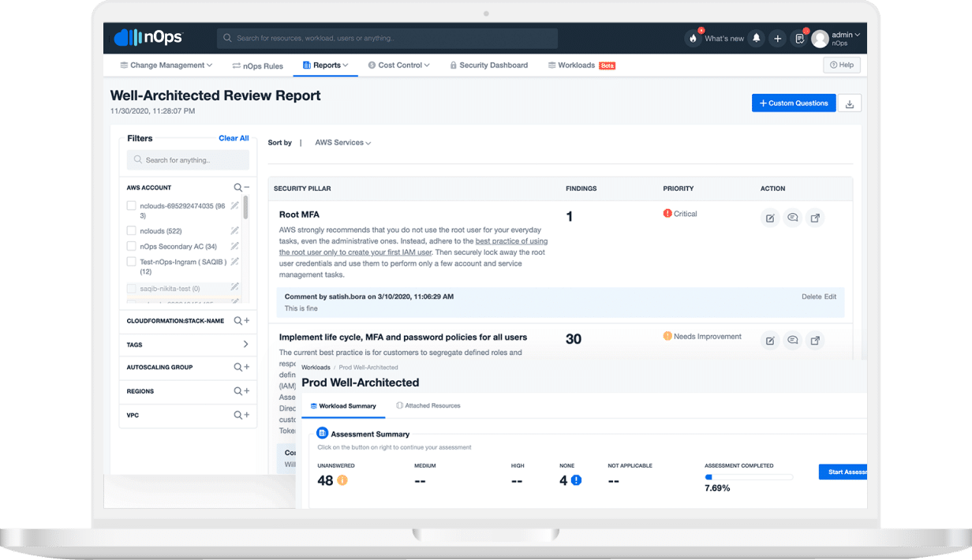
Task: Open the Change Management dropdown
Action: pyautogui.click(x=166, y=65)
